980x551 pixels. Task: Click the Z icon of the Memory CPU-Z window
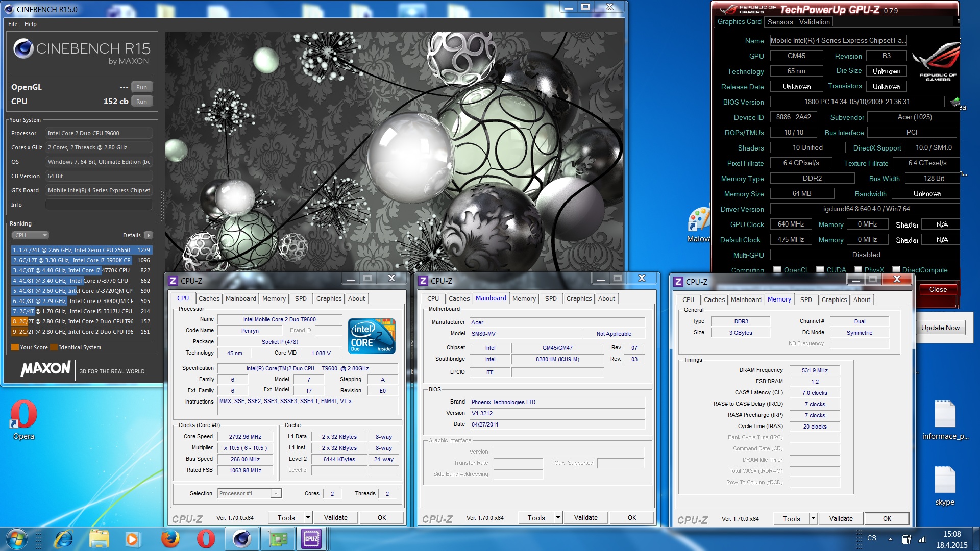click(678, 282)
